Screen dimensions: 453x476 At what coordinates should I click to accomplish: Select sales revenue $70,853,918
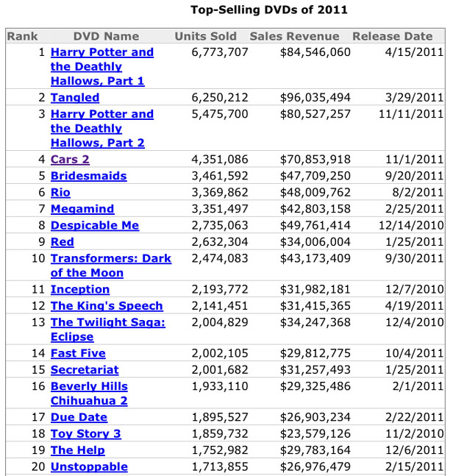coord(315,160)
